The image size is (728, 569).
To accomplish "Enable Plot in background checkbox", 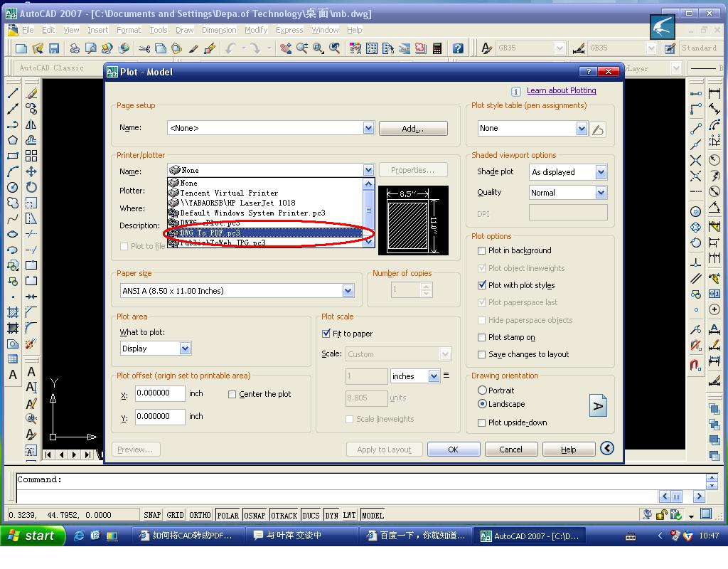I will click(481, 251).
